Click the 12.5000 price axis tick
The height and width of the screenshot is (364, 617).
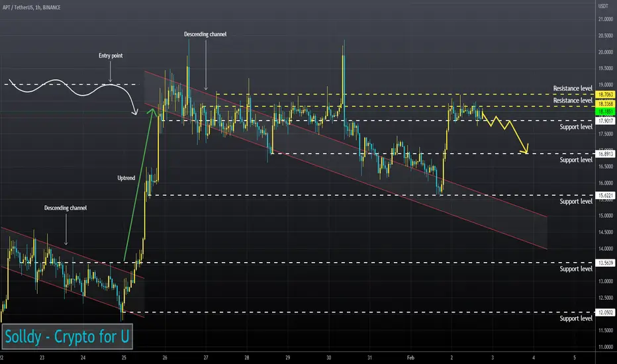(x=606, y=298)
